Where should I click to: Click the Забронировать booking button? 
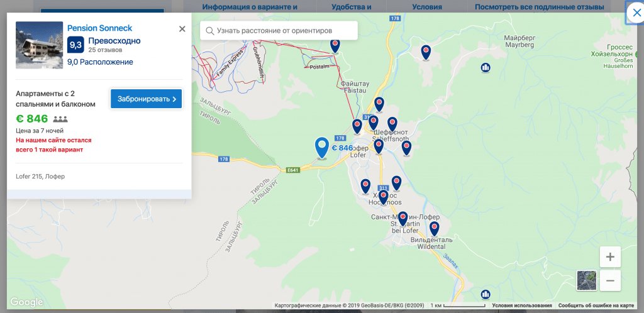click(x=146, y=99)
